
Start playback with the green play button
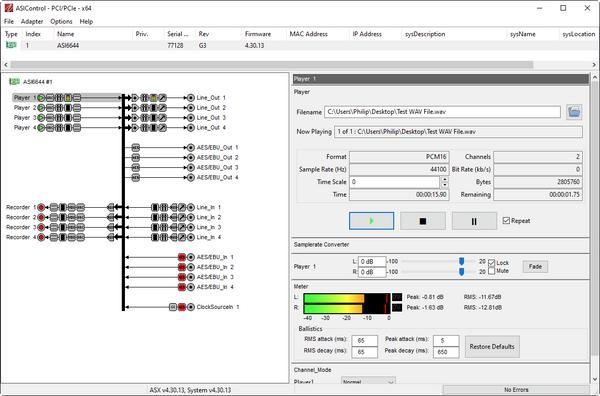[372, 221]
